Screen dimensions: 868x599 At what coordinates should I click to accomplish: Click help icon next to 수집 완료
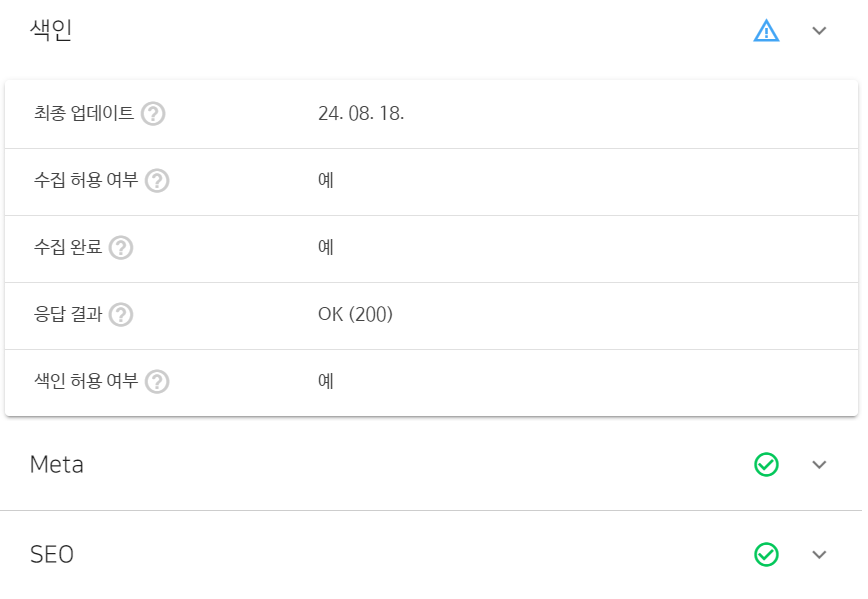coord(121,248)
